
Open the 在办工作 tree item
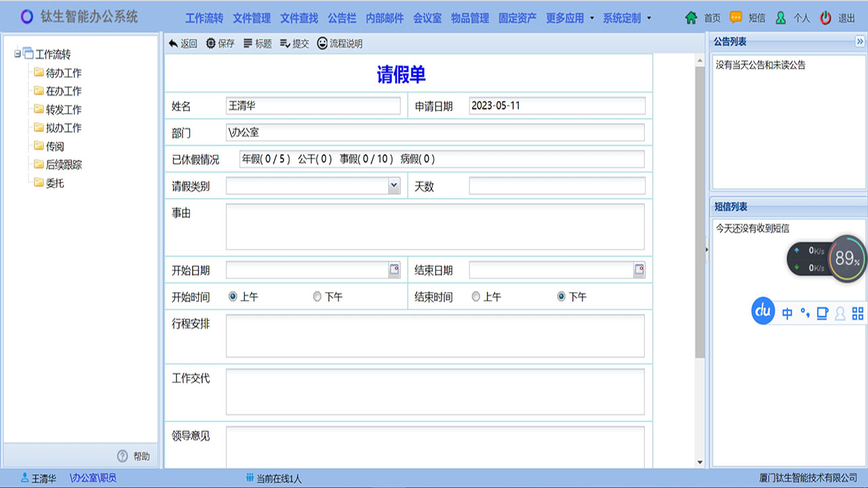[x=64, y=91]
